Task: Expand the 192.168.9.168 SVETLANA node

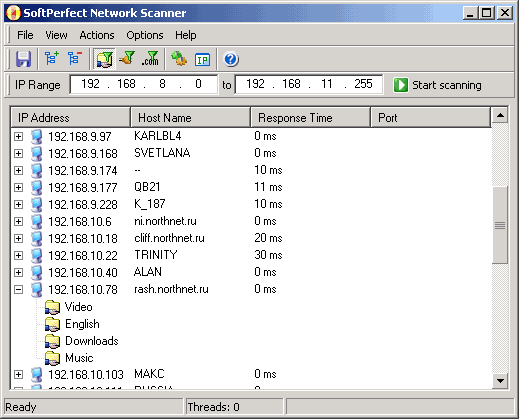Action: [19, 153]
